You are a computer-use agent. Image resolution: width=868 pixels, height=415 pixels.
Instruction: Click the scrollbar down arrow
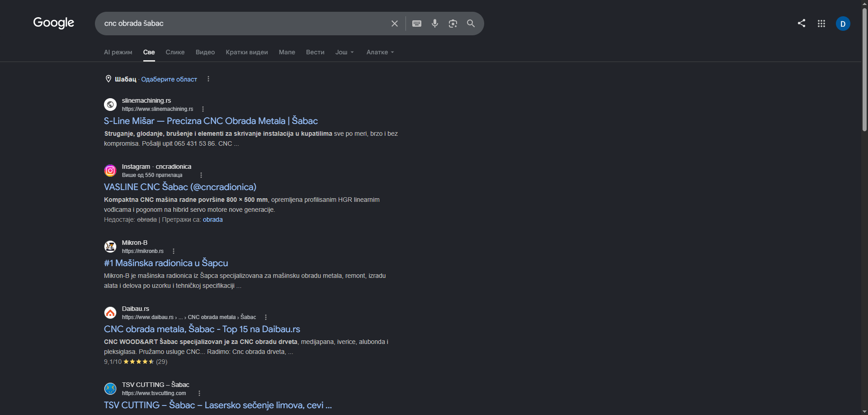coord(864,411)
